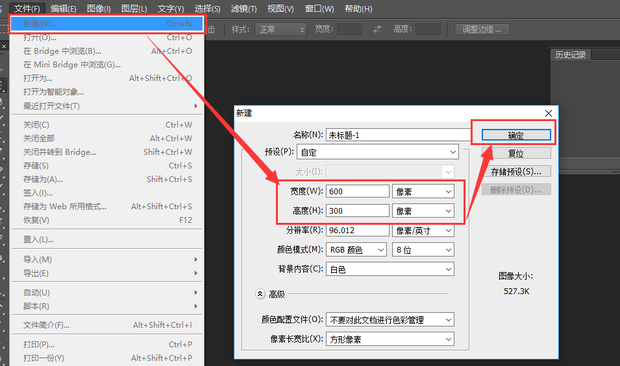This screenshot has height=366, width=620.
Task: Choose 恢复(V) menu entry
Action: 107,220
